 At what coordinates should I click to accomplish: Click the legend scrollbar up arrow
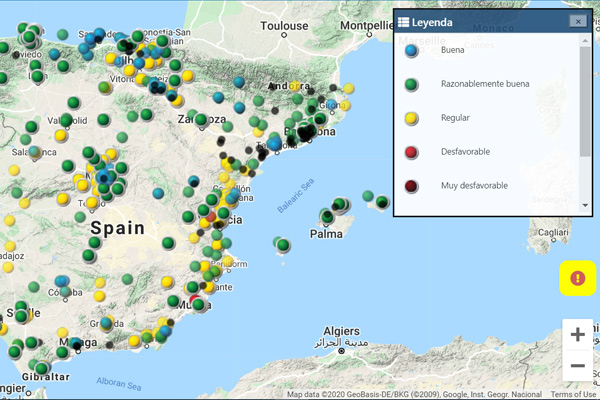(585, 40)
